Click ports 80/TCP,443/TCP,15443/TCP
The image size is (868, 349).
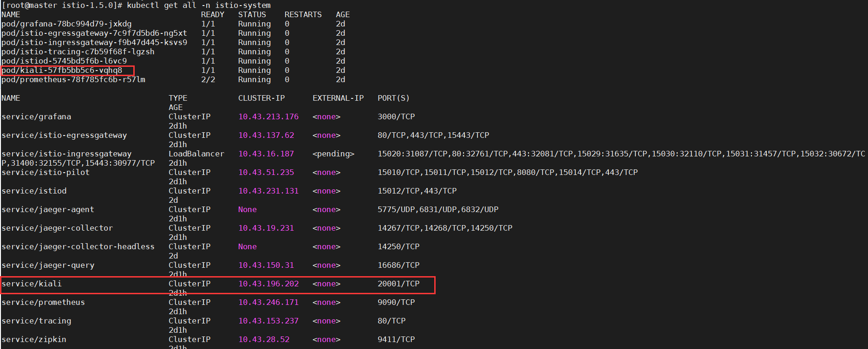433,136
